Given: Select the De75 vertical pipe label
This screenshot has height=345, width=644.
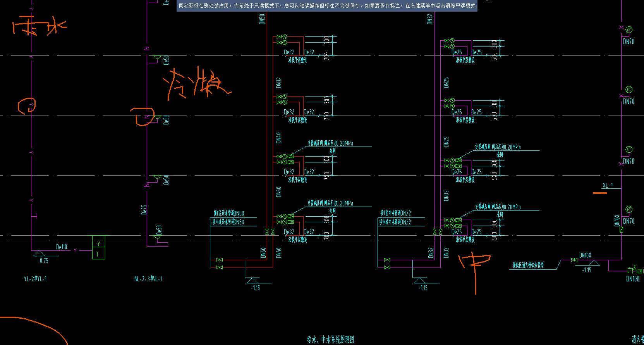Looking at the screenshot, I should point(144,210).
